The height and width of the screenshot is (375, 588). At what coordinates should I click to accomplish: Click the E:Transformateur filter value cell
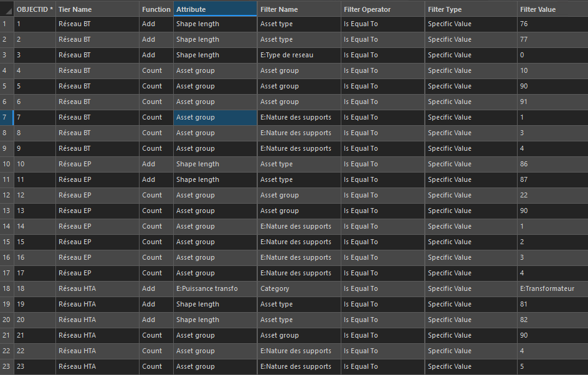pyautogui.click(x=552, y=289)
